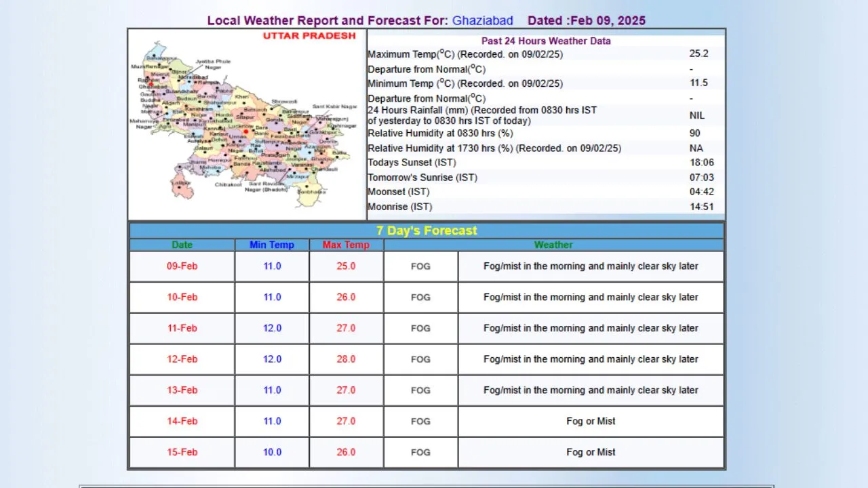Click the Max Temp column header

click(x=346, y=245)
